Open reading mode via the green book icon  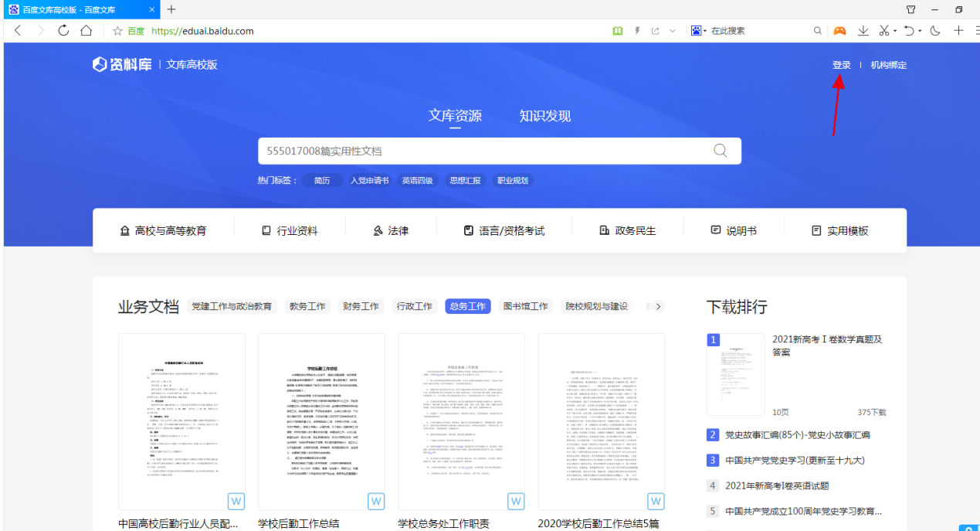click(617, 31)
